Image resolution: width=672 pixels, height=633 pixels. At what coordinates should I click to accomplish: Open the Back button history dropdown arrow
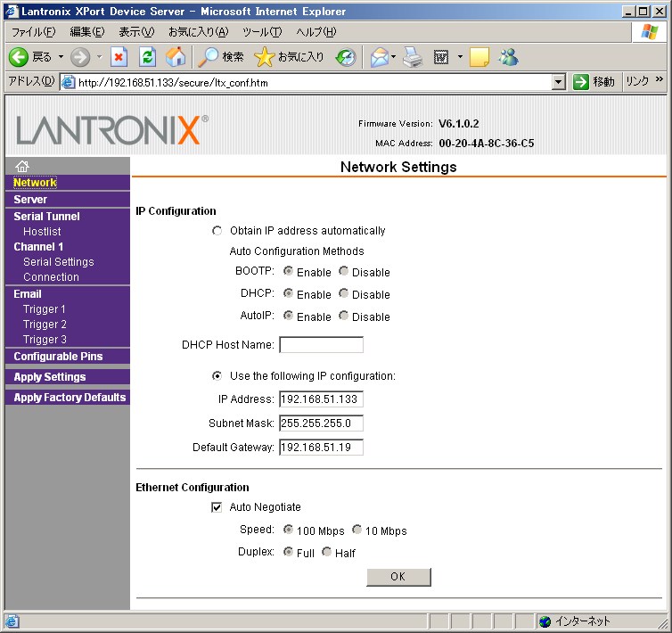point(61,56)
